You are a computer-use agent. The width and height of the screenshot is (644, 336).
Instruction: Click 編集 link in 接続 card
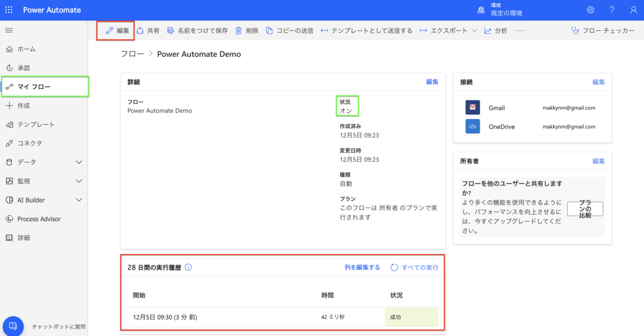point(598,82)
